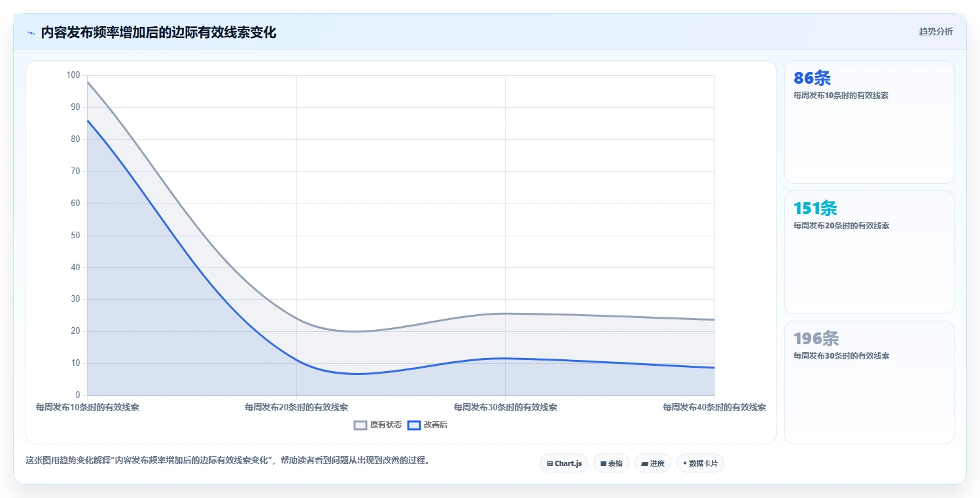
Task: Click y-axis value 50
Action: [75, 236]
